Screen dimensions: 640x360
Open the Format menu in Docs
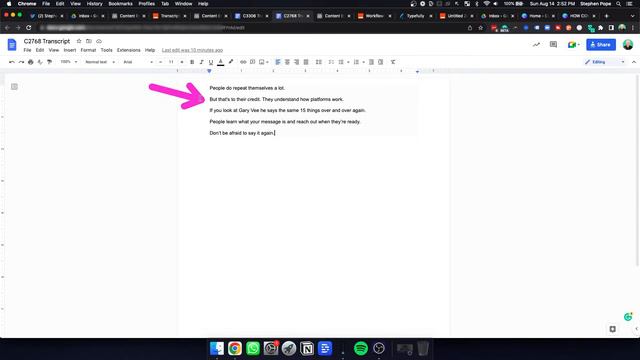tap(88, 50)
